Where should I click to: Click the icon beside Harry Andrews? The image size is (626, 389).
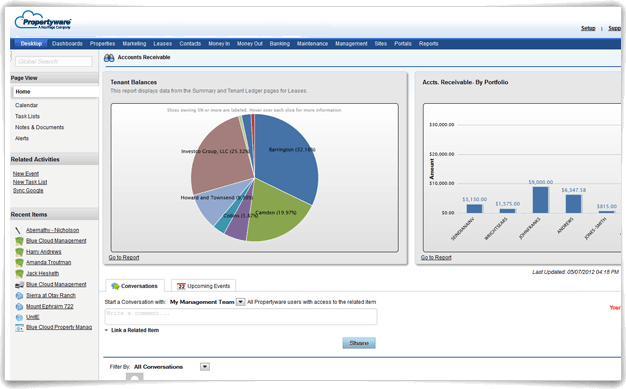[19, 252]
